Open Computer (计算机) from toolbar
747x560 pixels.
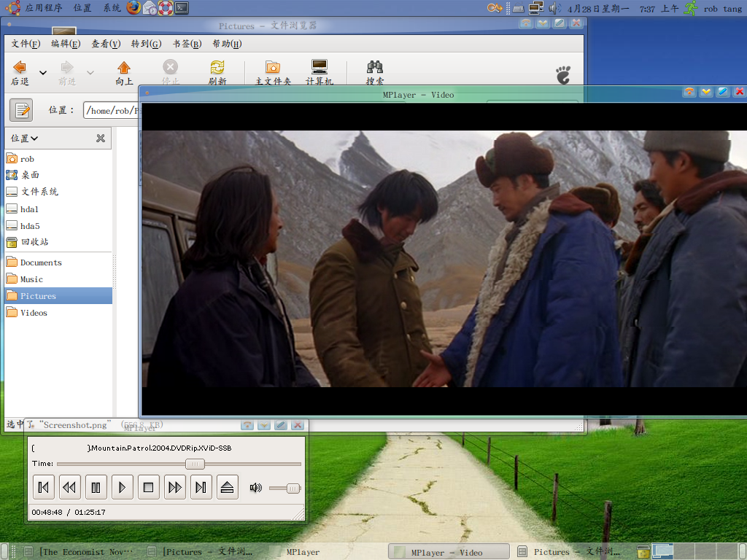click(320, 73)
